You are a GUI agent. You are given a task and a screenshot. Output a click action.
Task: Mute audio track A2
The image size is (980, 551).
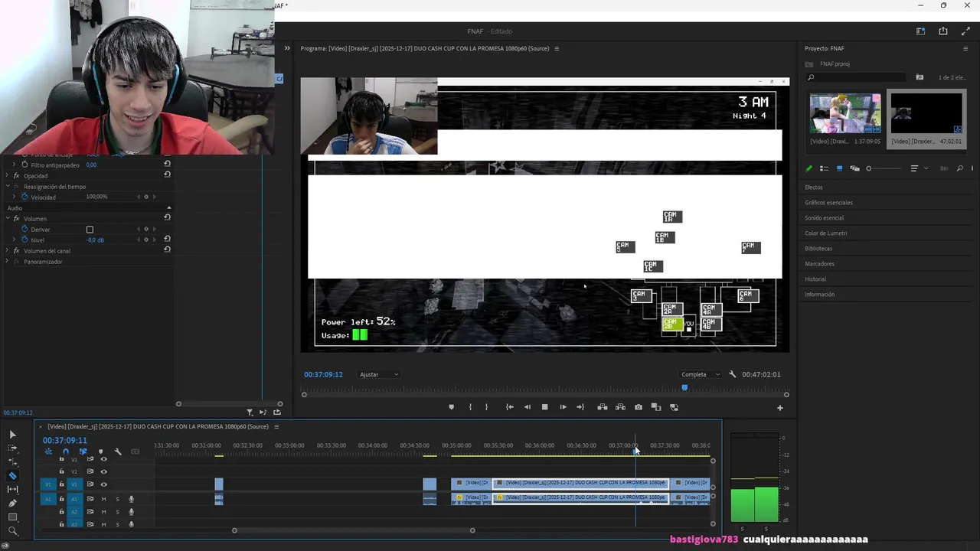(x=103, y=512)
